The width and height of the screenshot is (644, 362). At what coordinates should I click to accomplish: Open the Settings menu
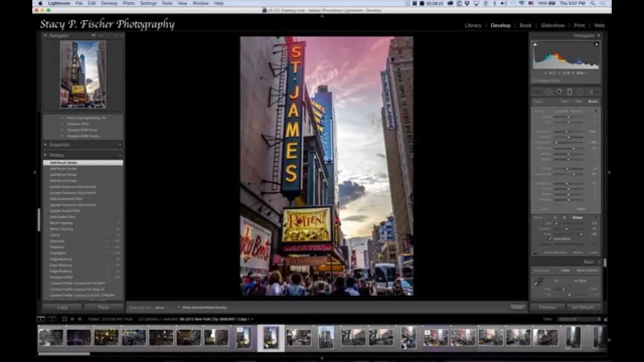click(x=148, y=3)
